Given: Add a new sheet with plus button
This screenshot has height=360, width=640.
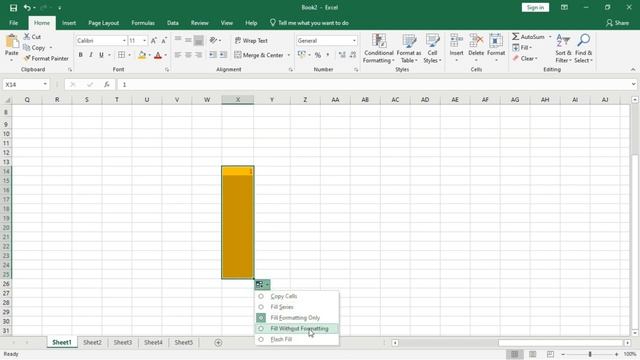Looking at the screenshot, I should tap(218, 342).
